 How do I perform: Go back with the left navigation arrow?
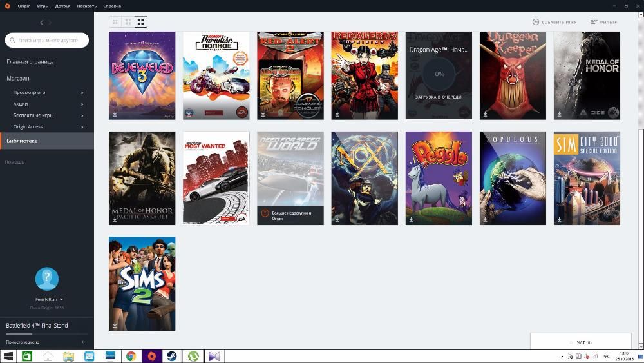pos(41,23)
